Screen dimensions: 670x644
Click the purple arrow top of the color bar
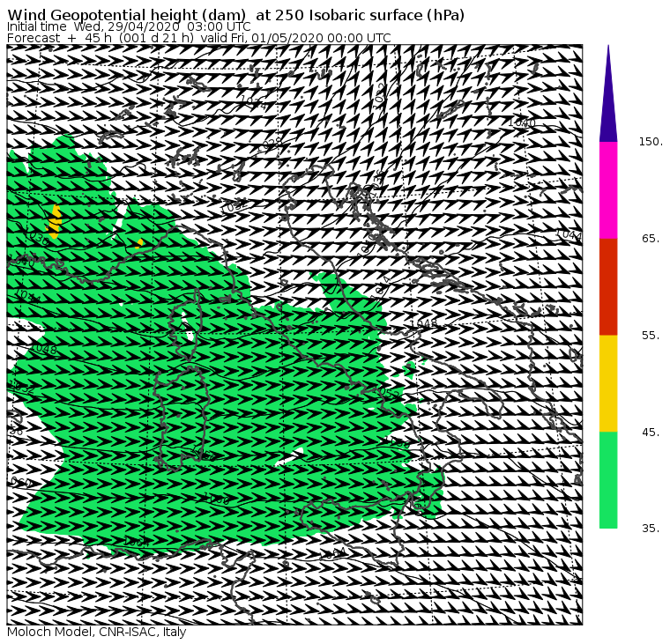[608, 93]
